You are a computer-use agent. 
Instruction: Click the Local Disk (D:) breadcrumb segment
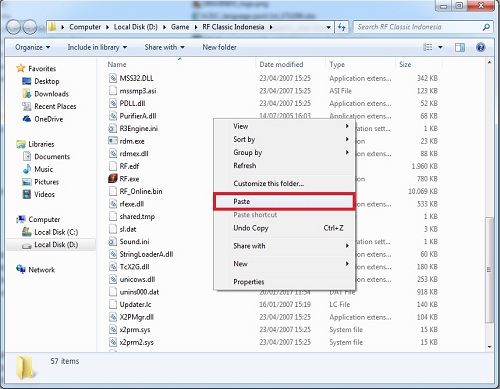click(x=135, y=27)
